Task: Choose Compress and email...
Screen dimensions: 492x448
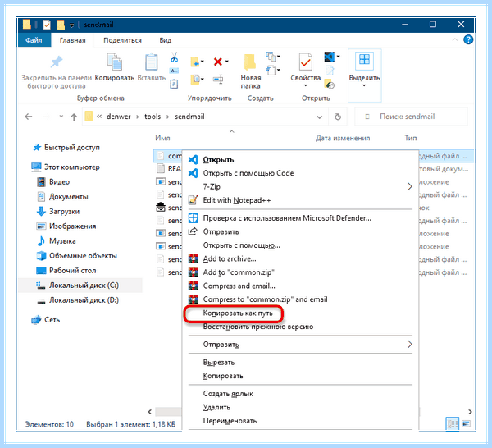Action: [239, 286]
